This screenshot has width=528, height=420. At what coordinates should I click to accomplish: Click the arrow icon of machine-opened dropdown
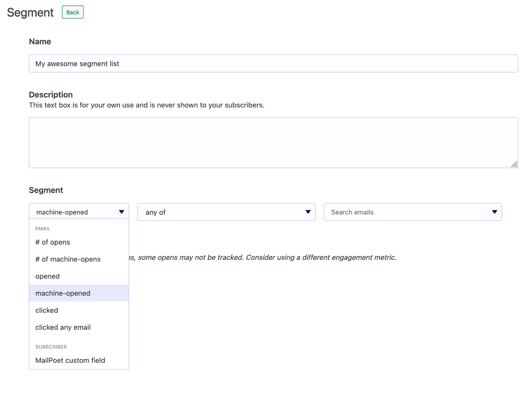[121, 212]
